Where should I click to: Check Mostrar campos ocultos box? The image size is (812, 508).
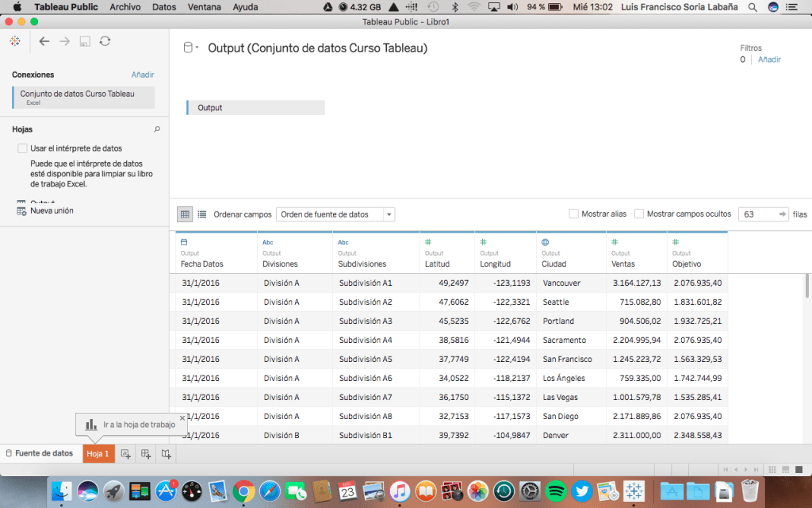pyautogui.click(x=639, y=214)
